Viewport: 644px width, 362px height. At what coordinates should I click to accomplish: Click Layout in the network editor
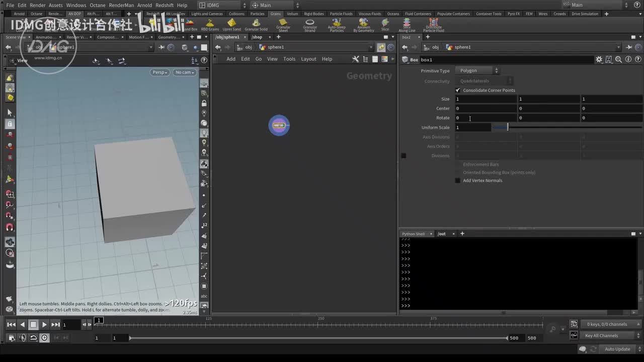click(308, 59)
